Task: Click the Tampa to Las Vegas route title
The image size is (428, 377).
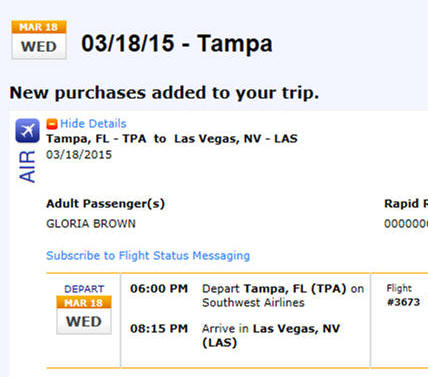Action: [172, 139]
